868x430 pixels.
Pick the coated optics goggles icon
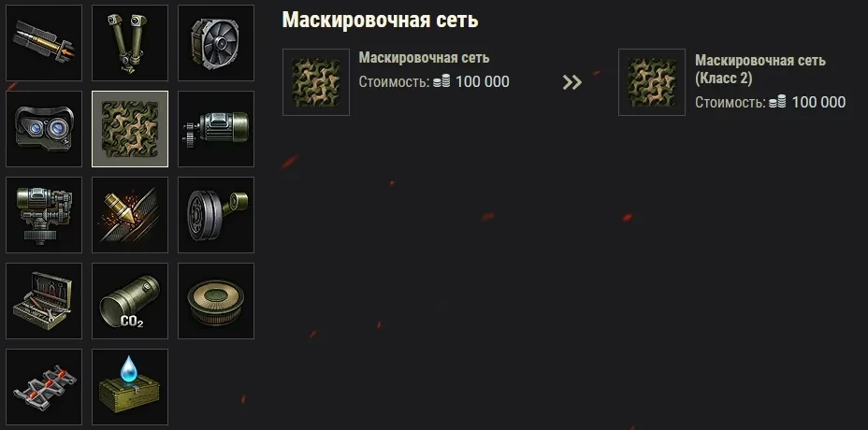click(x=44, y=129)
